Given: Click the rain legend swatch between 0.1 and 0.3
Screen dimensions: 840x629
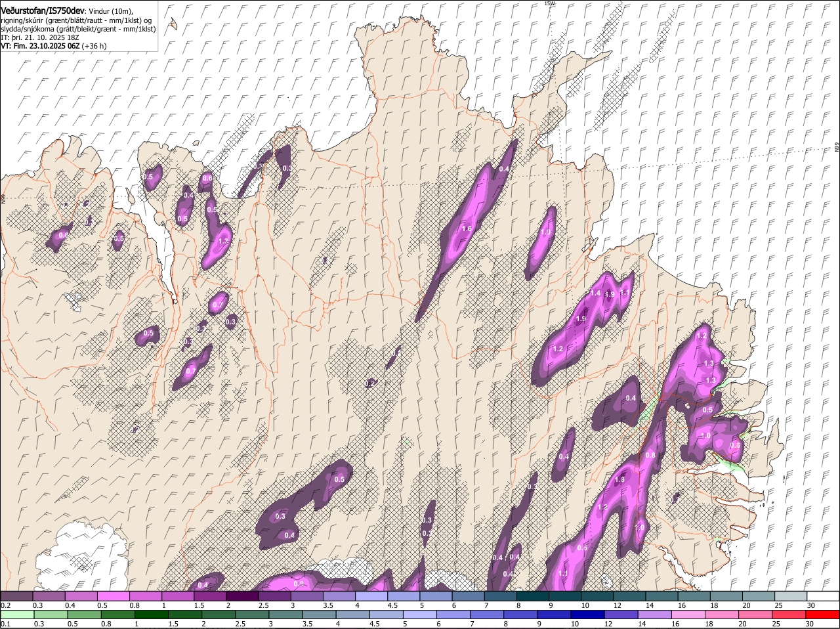Looking at the screenshot, I should coord(17,615).
